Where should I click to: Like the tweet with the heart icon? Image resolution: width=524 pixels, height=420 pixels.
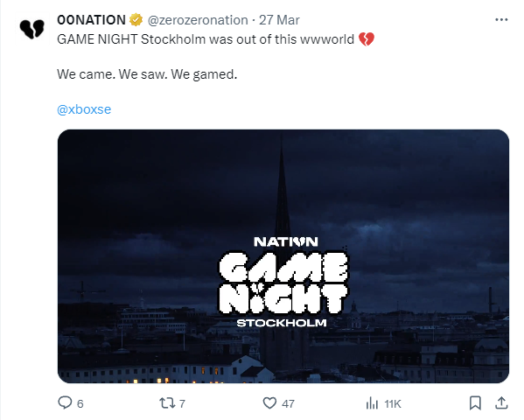(x=269, y=403)
